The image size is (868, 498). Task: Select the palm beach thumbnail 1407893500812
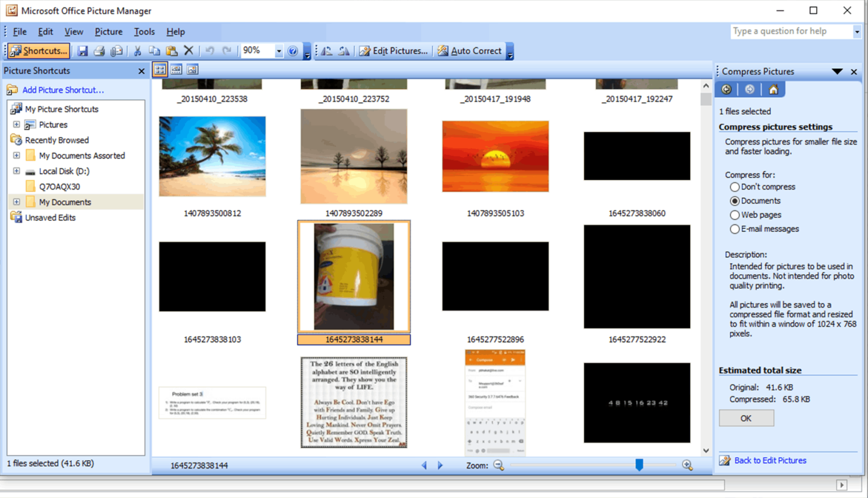coord(212,157)
